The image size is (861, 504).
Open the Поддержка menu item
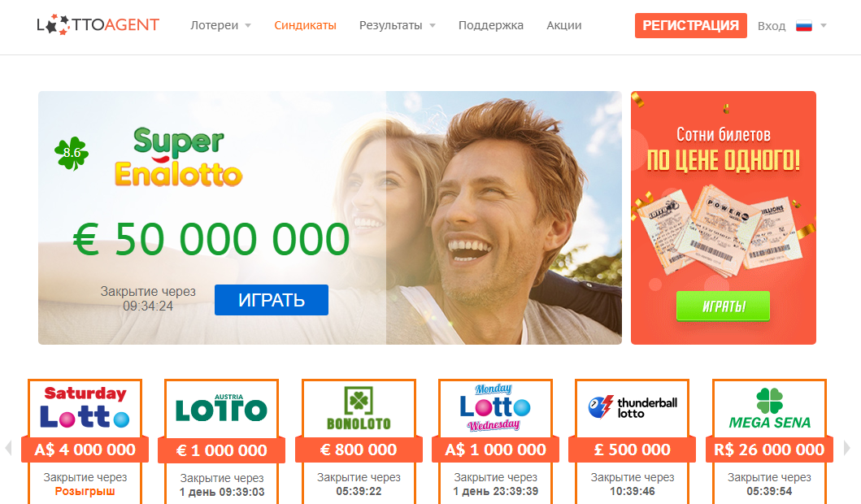[491, 25]
